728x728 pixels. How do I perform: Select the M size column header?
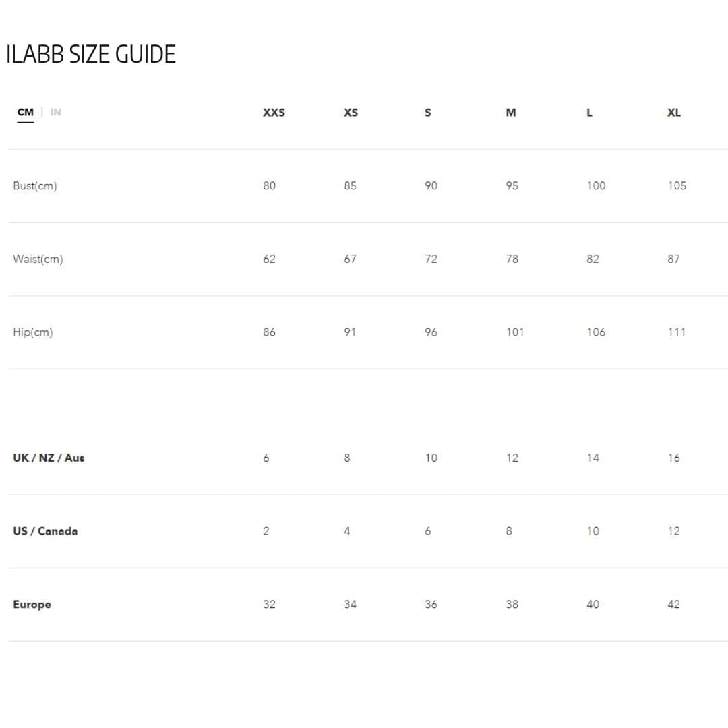pyautogui.click(x=511, y=113)
